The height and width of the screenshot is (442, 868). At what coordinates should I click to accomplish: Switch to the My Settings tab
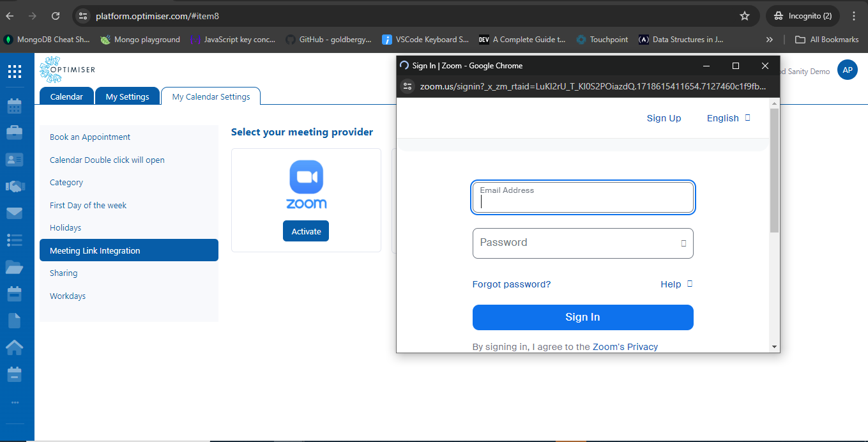coord(127,96)
